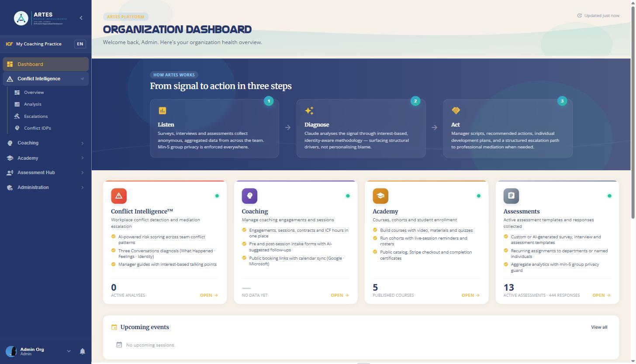Image resolution: width=636 pixels, height=364 pixels.
Task: Click the ICF badge icon
Action: [x=9, y=44]
